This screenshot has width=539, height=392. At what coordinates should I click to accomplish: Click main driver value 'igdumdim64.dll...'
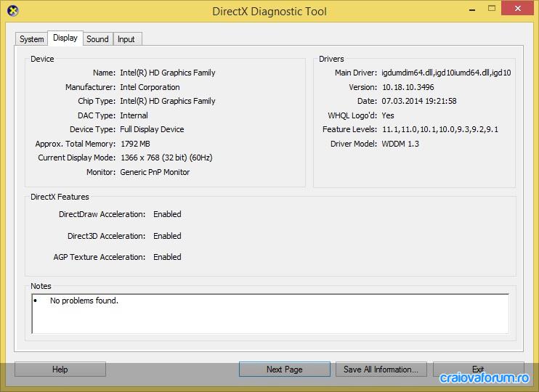[446, 73]
